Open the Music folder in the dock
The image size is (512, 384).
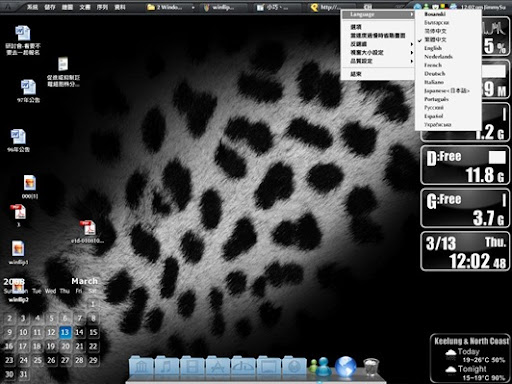(167, 366)
